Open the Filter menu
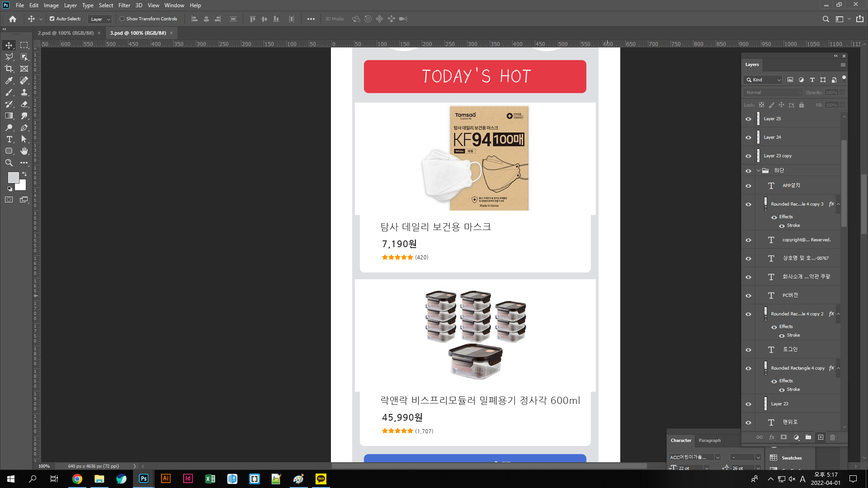 point(124,5)
